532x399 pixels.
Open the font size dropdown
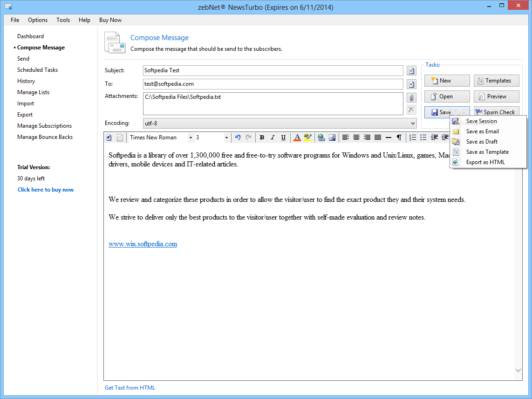tap(226, 138)
